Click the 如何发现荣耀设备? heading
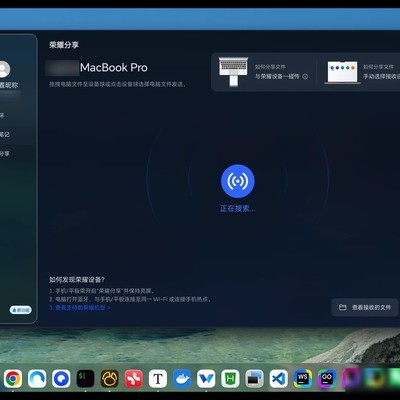Viewport: 400px width, 400px height. [77, 279]
